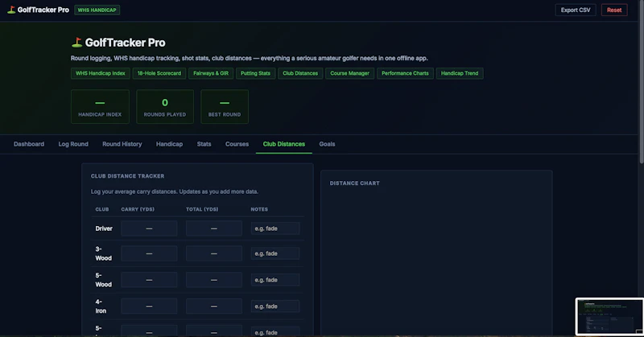This screenshot has width=644, height=337.
Task: Click the CLUB DISTANCE TRACKER heading
Action: pos(127,176)
